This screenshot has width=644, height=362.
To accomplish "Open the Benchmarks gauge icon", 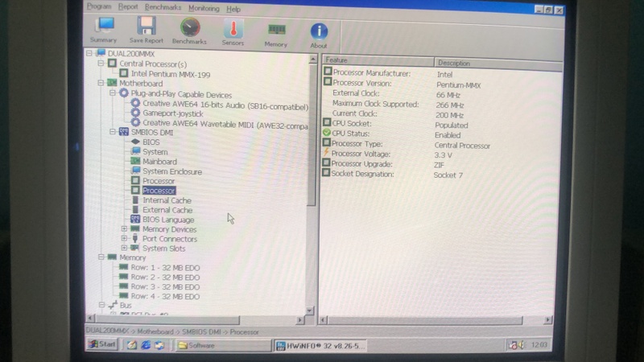I will coord(189,31).
